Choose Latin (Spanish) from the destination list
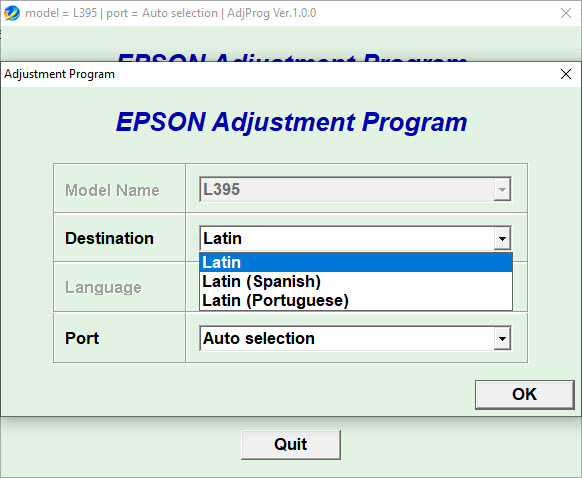The image size is (582, 478). (x=356, y=281)
